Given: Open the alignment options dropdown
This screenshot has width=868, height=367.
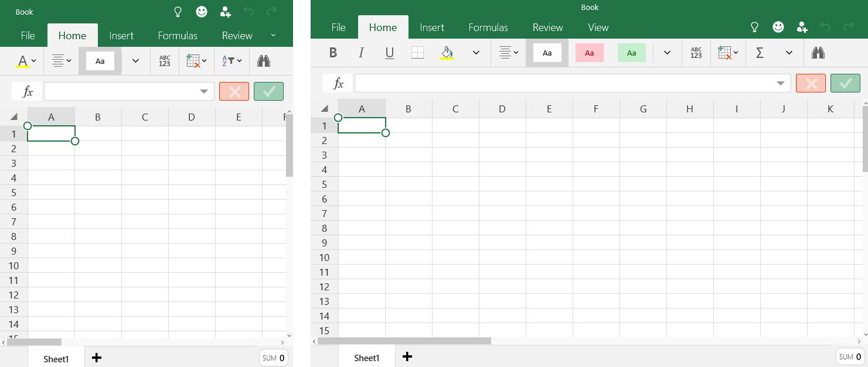Looking at the screenshot, I should 509,53.
